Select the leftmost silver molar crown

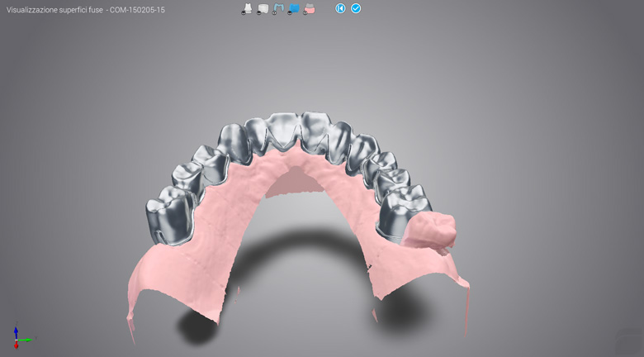coord(171,215)
